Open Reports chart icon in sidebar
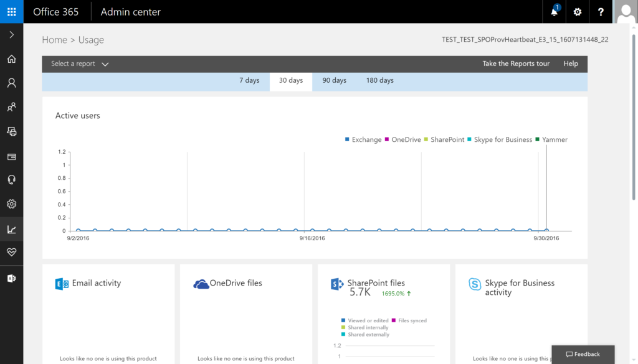The image size is (638, 364). [x=11, y=230]
